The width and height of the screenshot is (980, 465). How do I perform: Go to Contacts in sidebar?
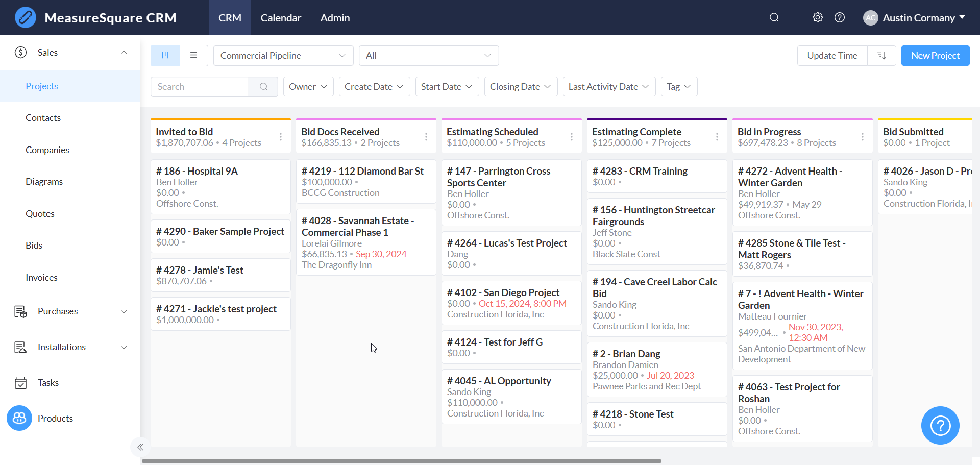(70, 118)
